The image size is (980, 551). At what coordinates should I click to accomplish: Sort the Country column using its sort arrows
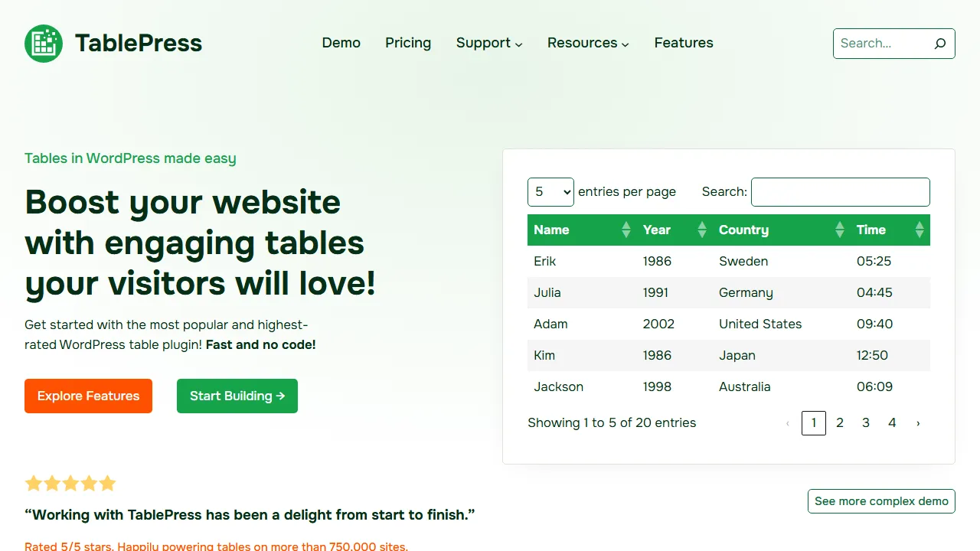[x=840, y=230]
